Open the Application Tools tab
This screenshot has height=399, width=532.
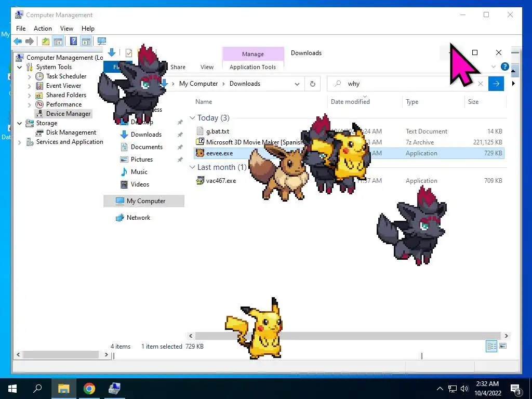tap(253, 67)
